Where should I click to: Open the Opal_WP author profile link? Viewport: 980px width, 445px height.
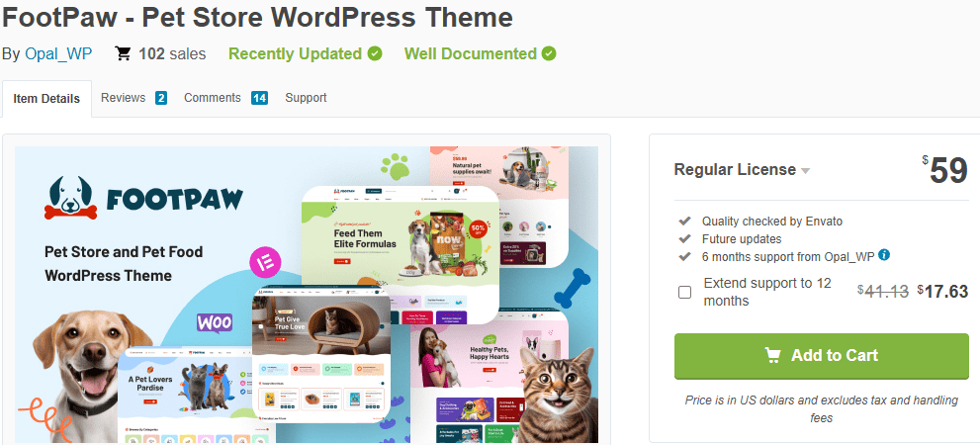click(x=58, y=54)
